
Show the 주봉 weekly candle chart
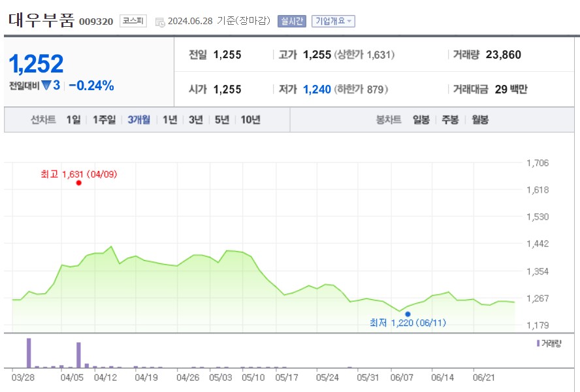tap(450, 120)
